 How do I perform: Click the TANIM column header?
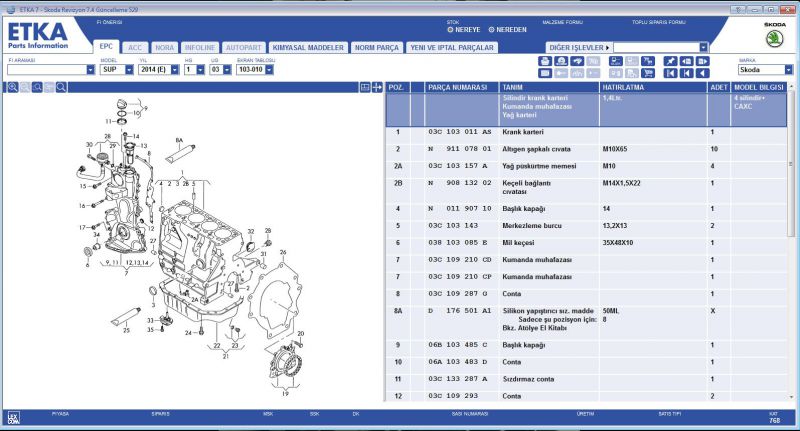click(x=549, y=87)
